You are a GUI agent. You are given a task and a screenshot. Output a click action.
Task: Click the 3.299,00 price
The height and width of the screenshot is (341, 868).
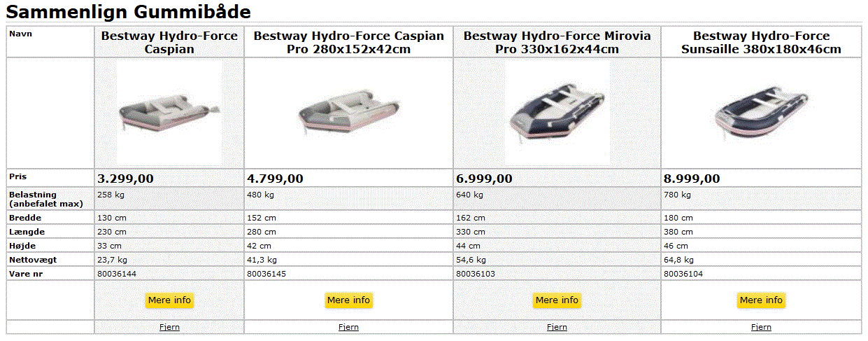click(x=125, y=179)
